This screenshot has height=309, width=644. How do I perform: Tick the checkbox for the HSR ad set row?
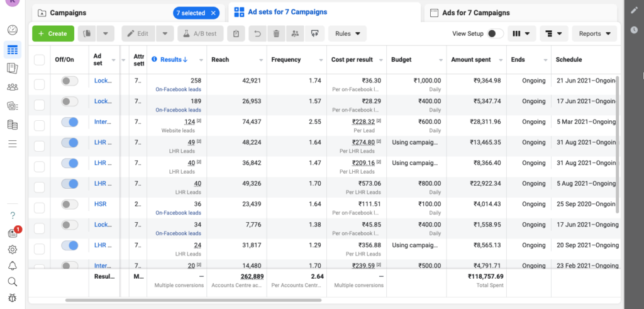point(40,204)
